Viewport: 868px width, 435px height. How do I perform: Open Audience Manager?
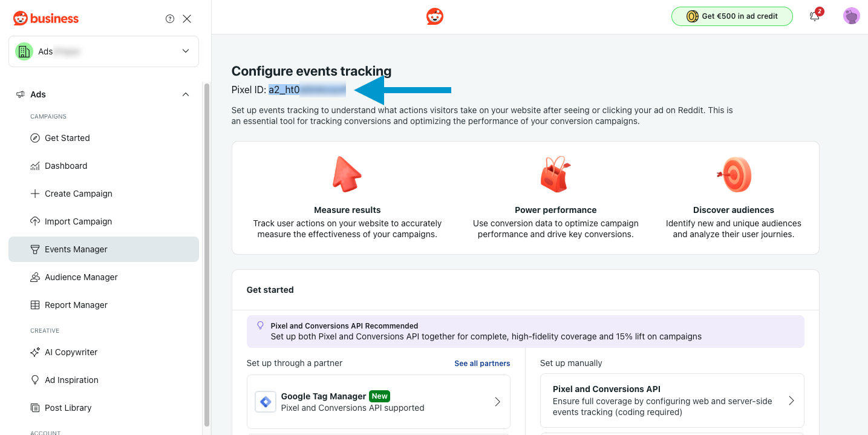(x=81, y=277)
